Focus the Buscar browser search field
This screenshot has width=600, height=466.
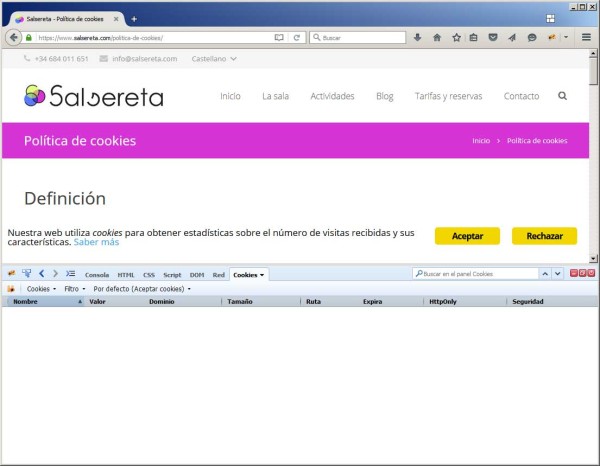click(x=357, y=37)
